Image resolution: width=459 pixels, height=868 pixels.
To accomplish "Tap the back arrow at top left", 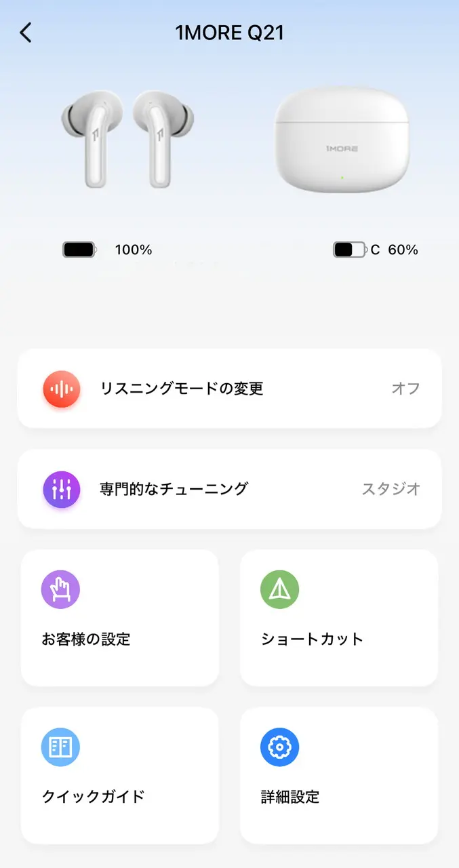I will coord(25,32).
